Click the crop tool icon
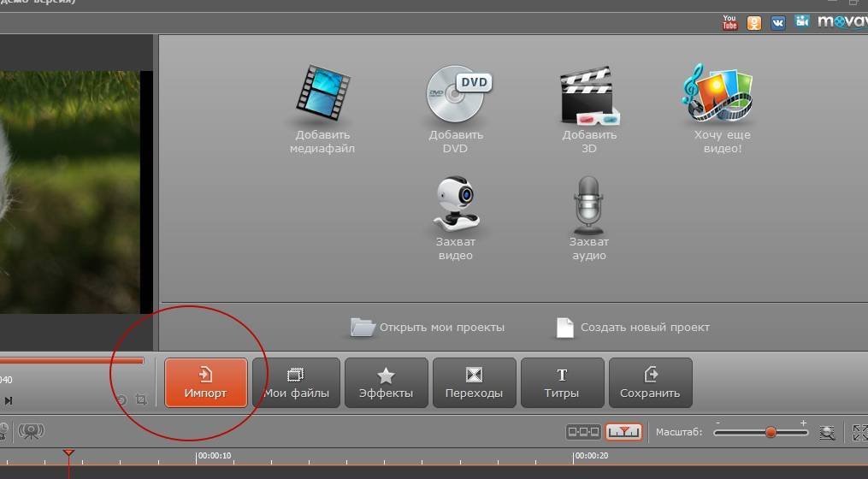The width and height of the screenshot is (868, 479). click(141, 399)
